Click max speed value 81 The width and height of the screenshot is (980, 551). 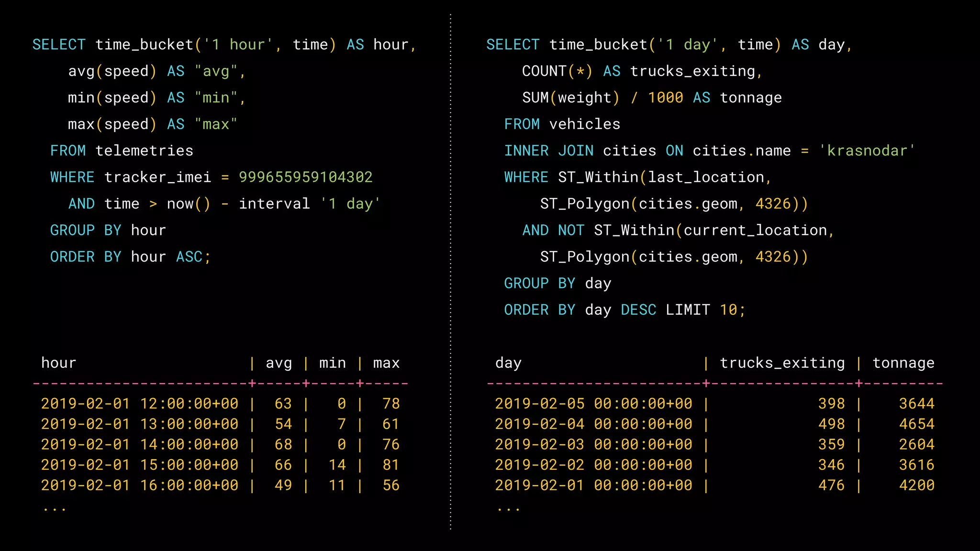[x=390, y=465]
